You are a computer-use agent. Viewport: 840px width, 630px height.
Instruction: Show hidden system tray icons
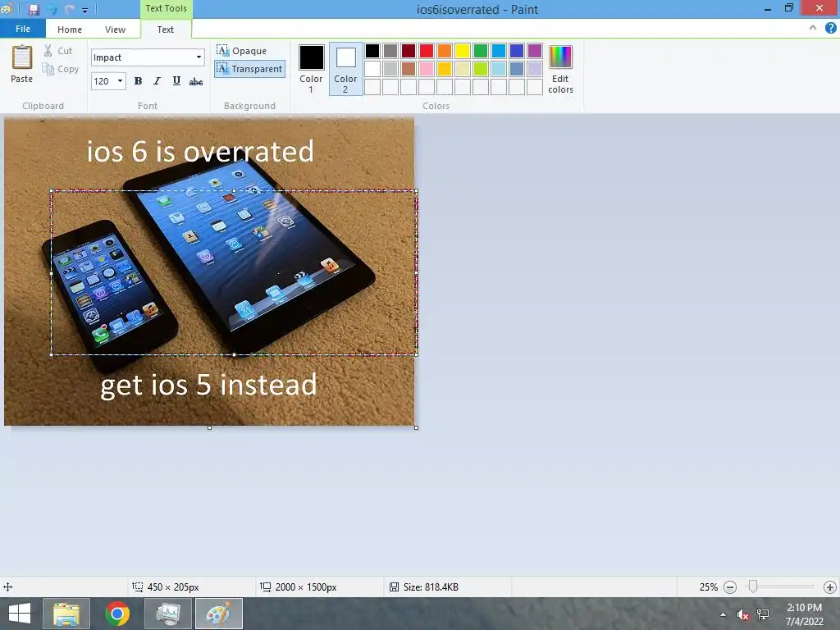click(x=724, y=614)
